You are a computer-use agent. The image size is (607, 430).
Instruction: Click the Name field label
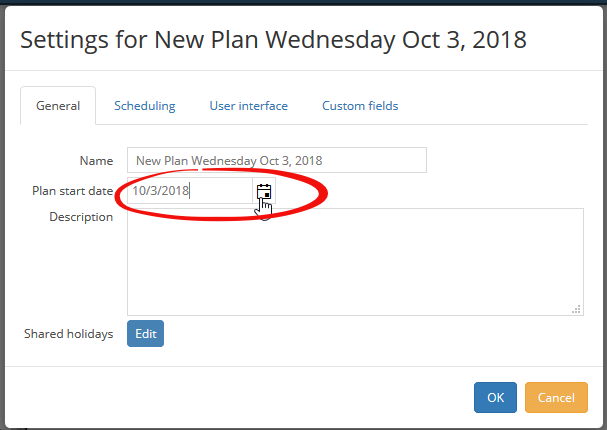(96, 161)
